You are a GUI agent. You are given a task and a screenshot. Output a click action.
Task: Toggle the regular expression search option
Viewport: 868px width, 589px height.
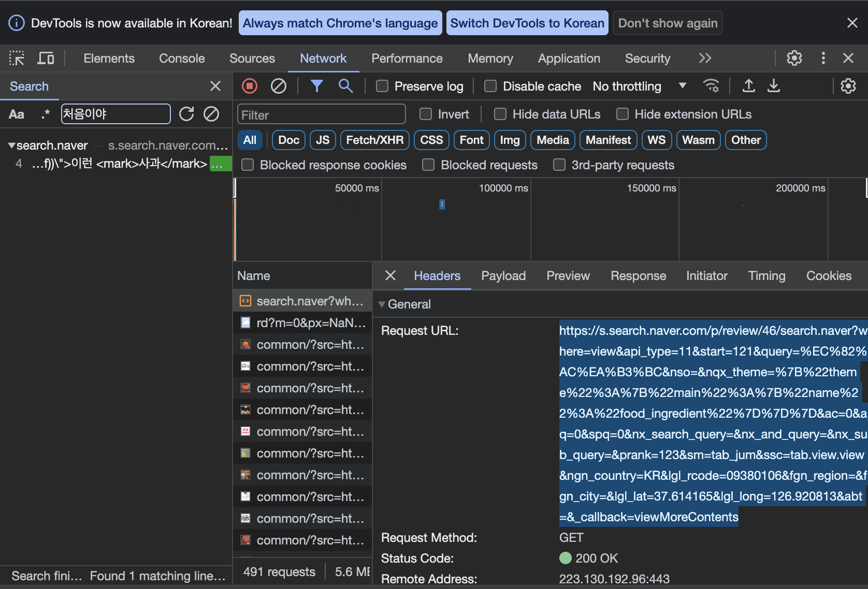click(46, 114)
